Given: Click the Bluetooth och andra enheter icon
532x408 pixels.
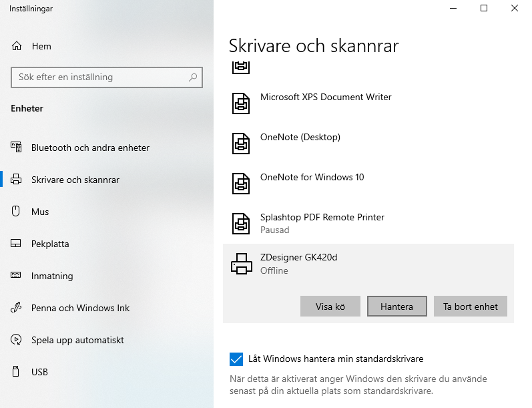Looking at the screenshot, I should (17, 148).
